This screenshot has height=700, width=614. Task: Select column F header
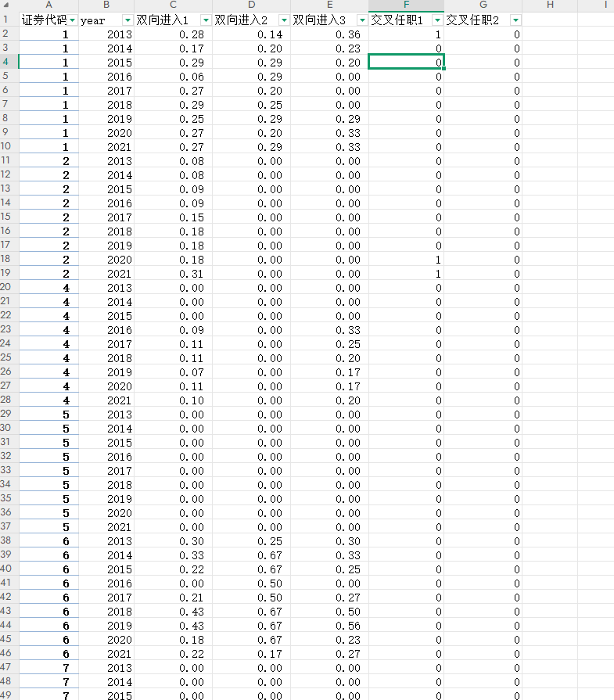407,5
